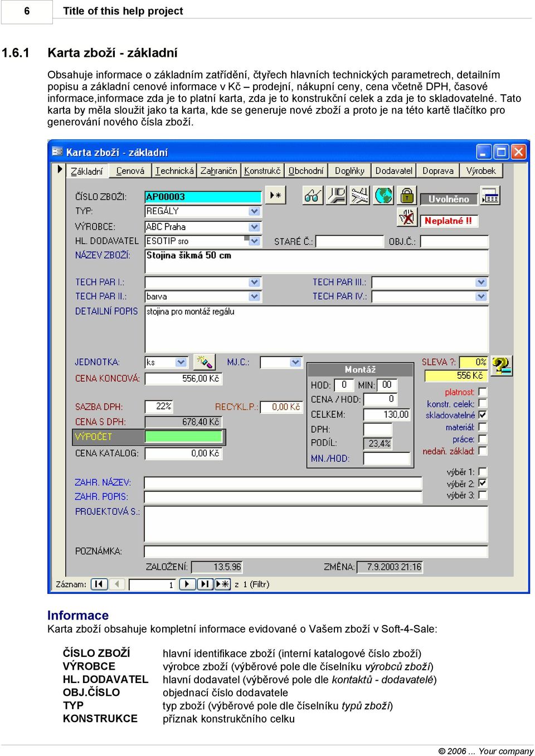The height and width of the screenshot is (756, 535).
Task: Toggle the materiál checkbox
Action: 483,427
